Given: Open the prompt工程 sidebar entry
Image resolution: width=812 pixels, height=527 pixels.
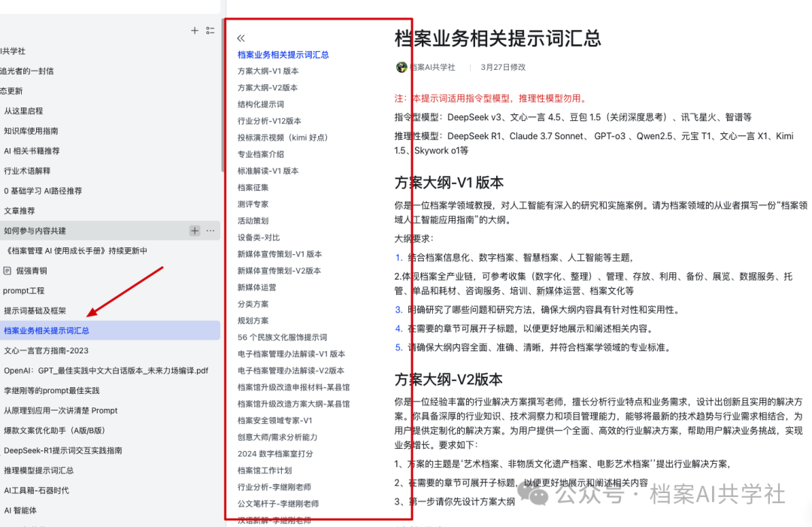Looking at the screenshot, I should (24, 290).
